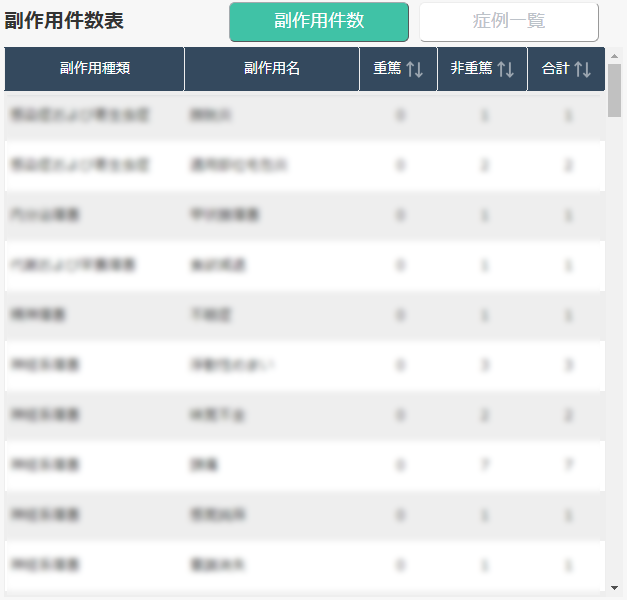This screenshot has height=600, width=627.
Task: Click the 合計 column header text
Action: pyautogui.click(x=555, y=69)
